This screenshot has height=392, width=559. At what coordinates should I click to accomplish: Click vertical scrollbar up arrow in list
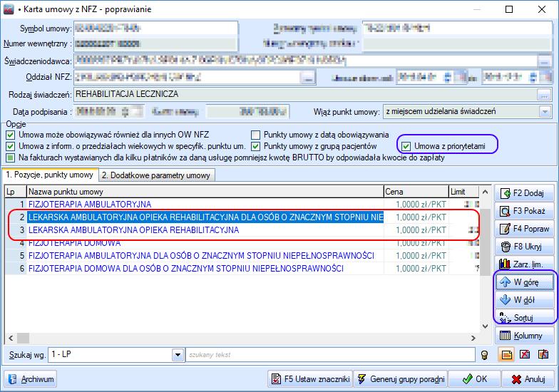tap(485, 192)
